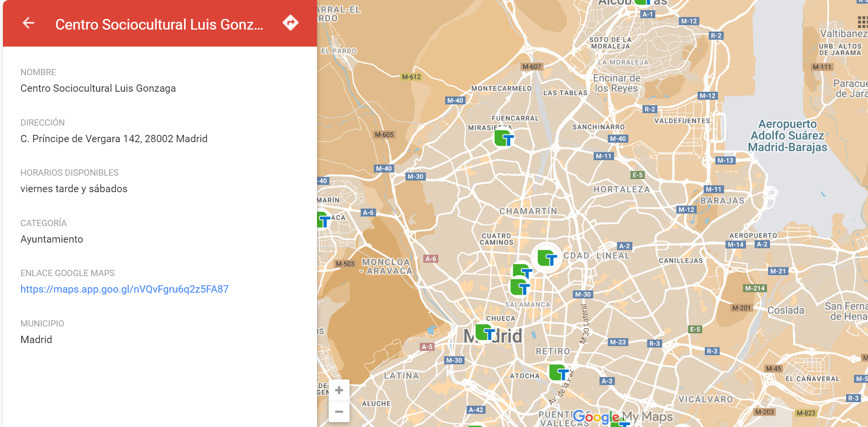
Task: Open the maps.app.goo.gl link
Action: 124,289
